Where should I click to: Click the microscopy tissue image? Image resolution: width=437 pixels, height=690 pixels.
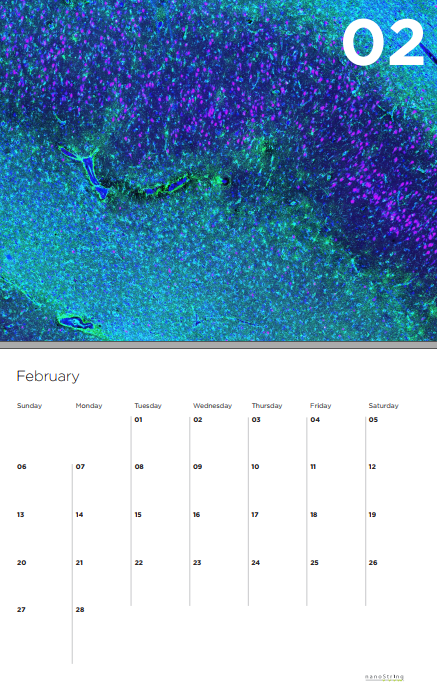click(218, 170)
